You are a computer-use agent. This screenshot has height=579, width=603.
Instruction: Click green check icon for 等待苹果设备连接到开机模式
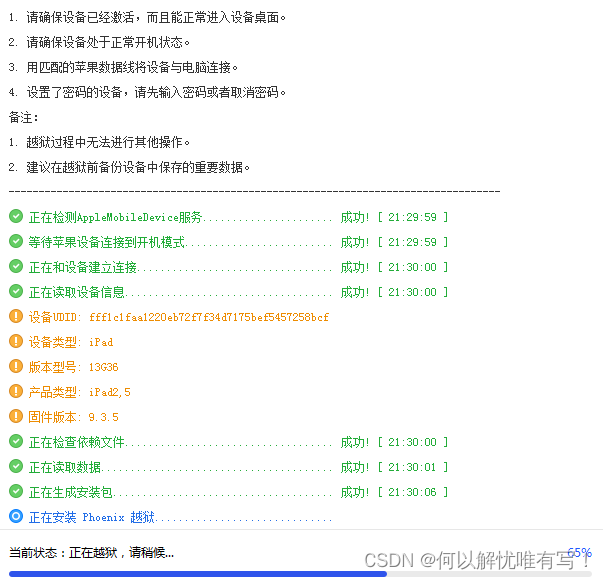16,241
